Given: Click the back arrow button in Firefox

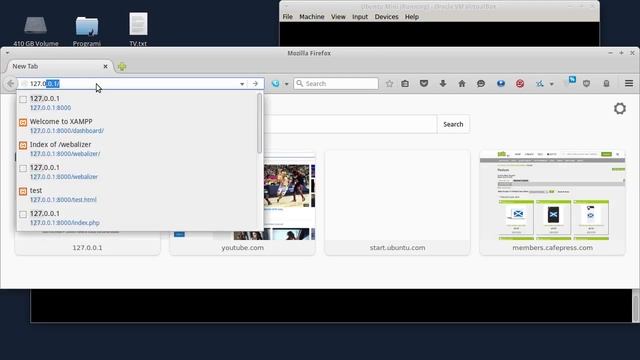Looking at the screenshot, I should (10, 84).
